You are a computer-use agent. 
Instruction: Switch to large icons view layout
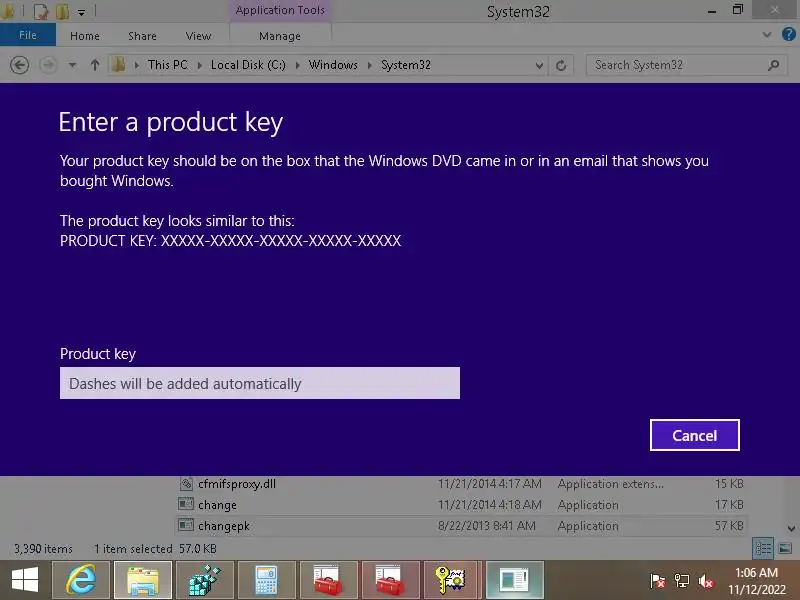(785, 549)
